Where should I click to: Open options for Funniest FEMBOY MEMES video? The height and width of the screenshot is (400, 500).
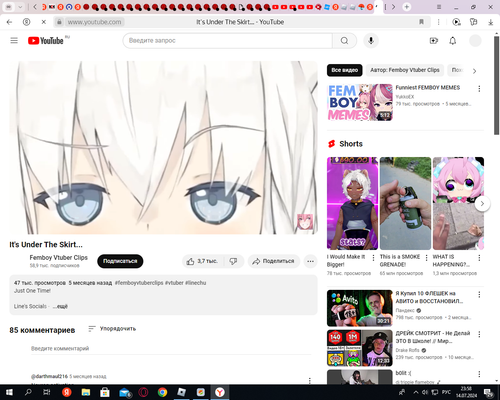[x=479, y=89]
